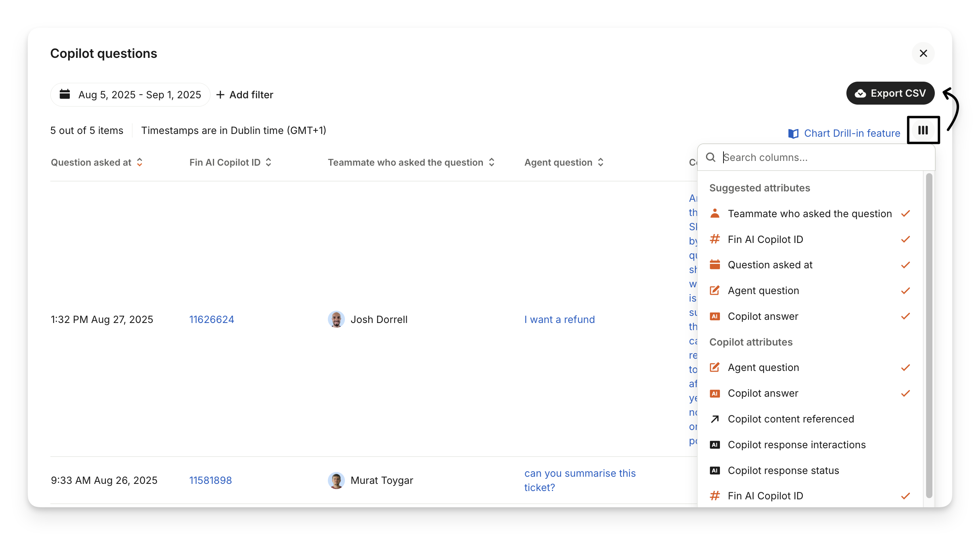Screen dimensions: 980x535
Task: Click Josh Dorrell's avatar thumbnail
Action: click(336, 319)
